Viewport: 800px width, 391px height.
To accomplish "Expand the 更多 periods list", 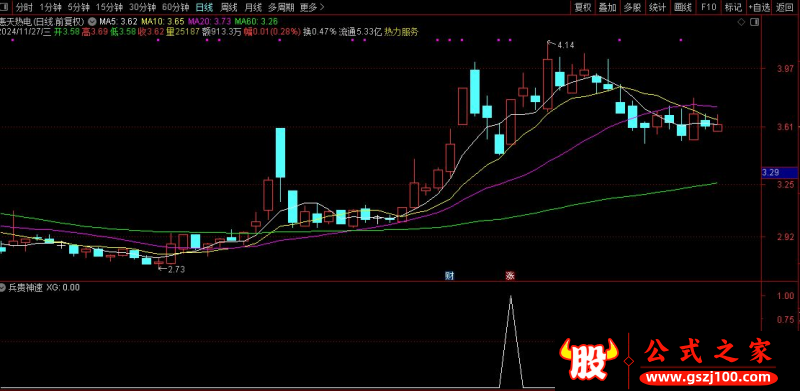I will coord(312,7).
